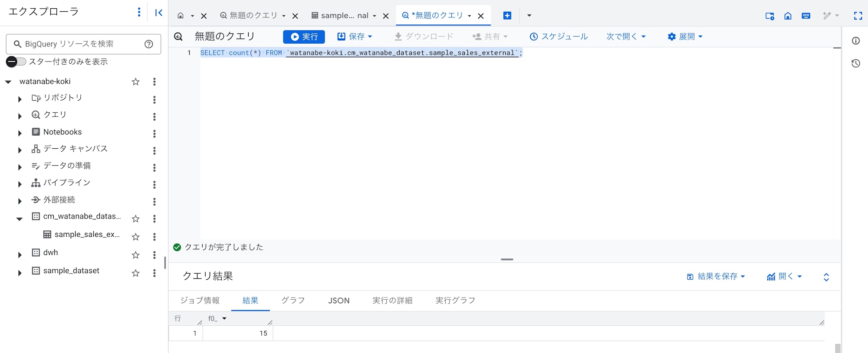Open the 保存 save dropdown
Viewport: 868px width, 353px height.
click(355, 37)
